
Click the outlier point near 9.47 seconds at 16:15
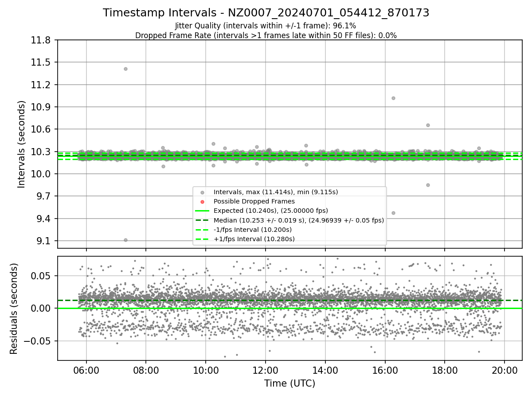click(x=393, y=213)
